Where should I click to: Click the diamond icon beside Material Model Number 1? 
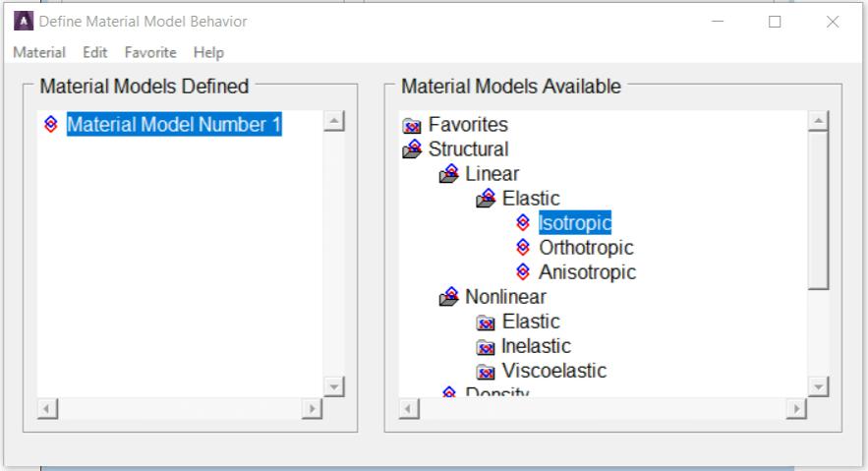point(51,125)
